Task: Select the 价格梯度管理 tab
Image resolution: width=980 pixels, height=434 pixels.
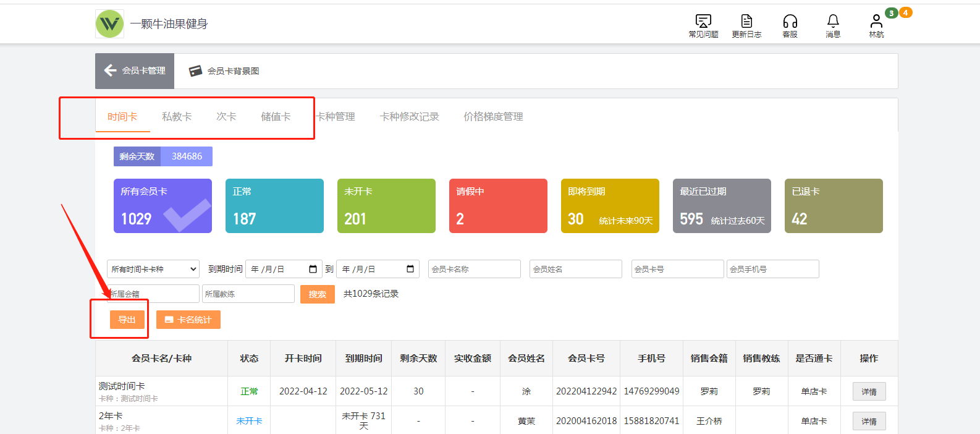Action: (493, 117)
